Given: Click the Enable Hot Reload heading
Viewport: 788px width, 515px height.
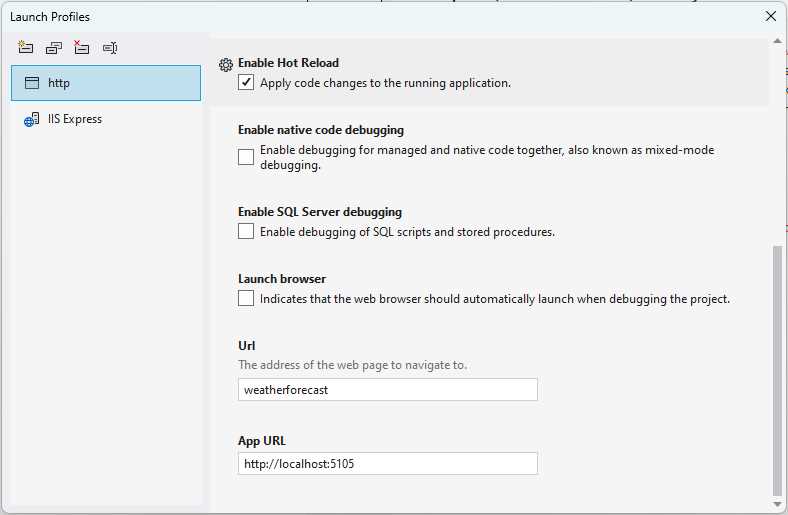Looking at the screenshot, I should [x=288, y=63].
